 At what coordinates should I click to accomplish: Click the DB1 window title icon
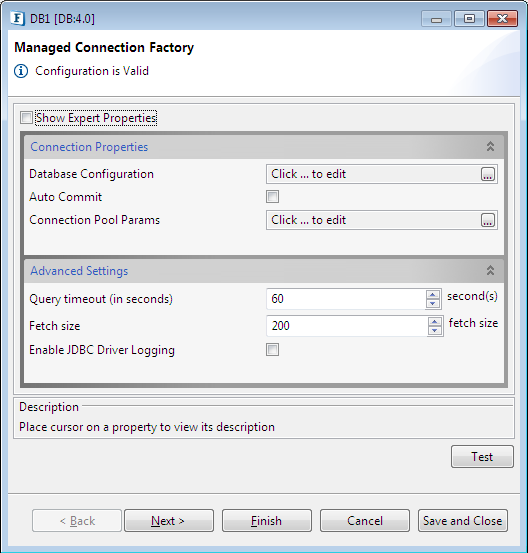pyautogui.click(x=17, y=18)
